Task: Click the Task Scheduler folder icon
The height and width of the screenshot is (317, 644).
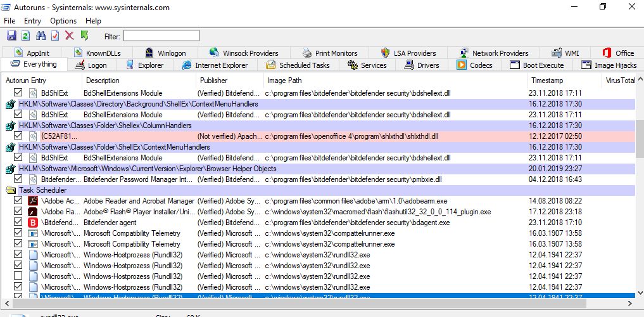Action: coord(10,190)
